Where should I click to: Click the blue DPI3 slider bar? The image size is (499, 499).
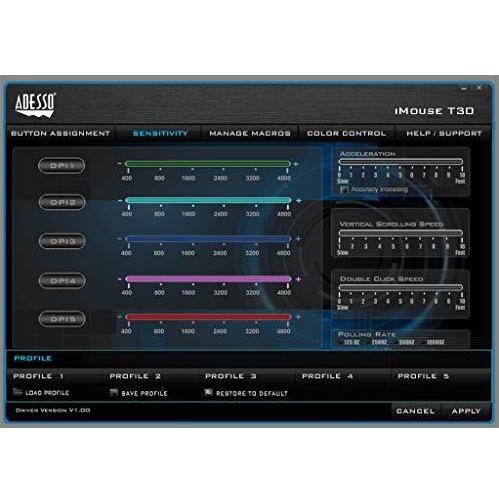208,239
